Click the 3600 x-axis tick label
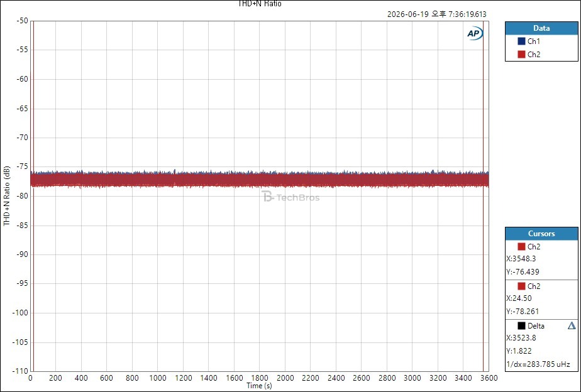The height and width of the screenshot is (392, 581). tap(489, 378)
